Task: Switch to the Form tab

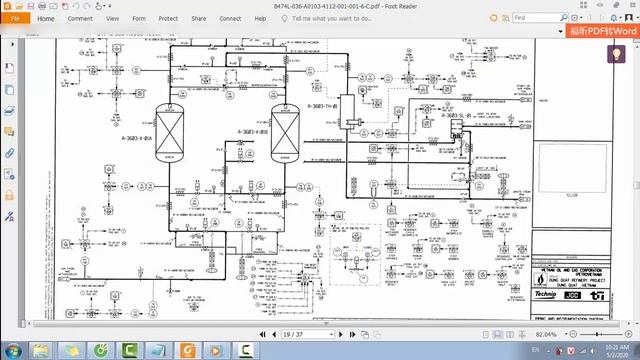Action: point(139,18)
